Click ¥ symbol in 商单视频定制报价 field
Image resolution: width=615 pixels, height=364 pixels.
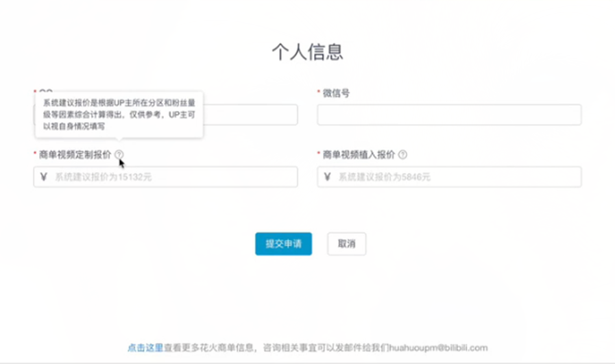click(x=44, y=177)
